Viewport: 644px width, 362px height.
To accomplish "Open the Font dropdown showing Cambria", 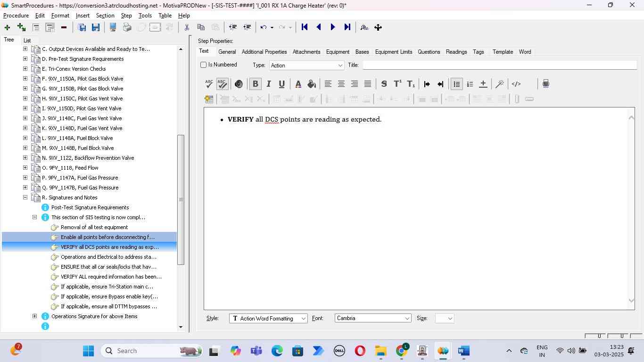I will 373,319.
